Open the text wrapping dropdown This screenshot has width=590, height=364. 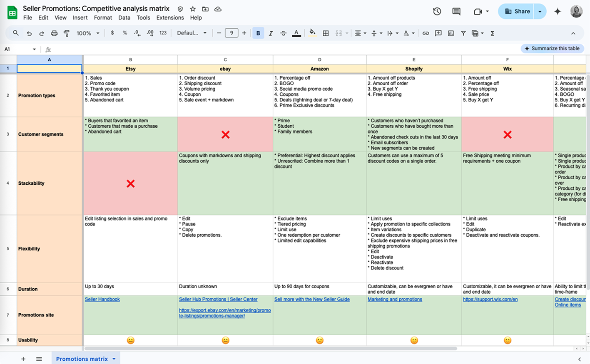coord(392,33)
